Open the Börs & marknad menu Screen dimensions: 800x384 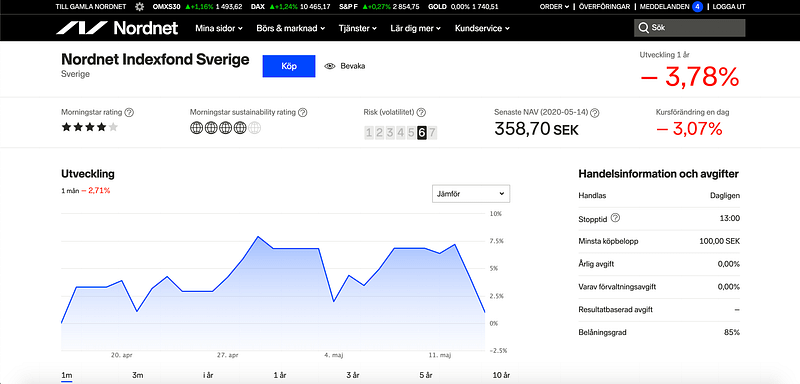pyautogui.click(x=290, y=29)
